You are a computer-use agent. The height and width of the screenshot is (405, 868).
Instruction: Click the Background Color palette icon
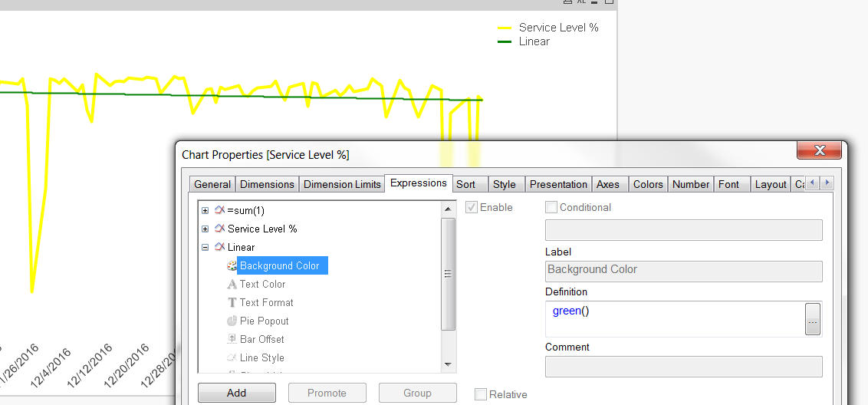pyautogui.click(x=232, y=266)
